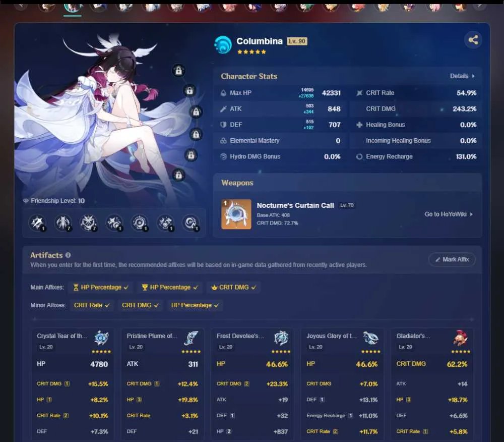Image resolution: width=504 pixels, height=442 pixels.
Task: Click the Hydro element icon beside Columbina
Action: [x=223, y=45]
